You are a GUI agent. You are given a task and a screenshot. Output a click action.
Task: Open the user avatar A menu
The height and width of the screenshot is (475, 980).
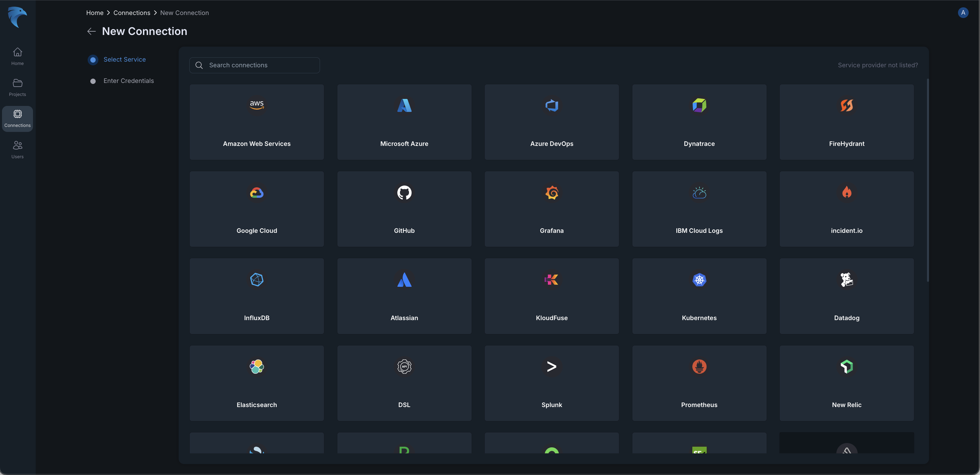(963, 13)
